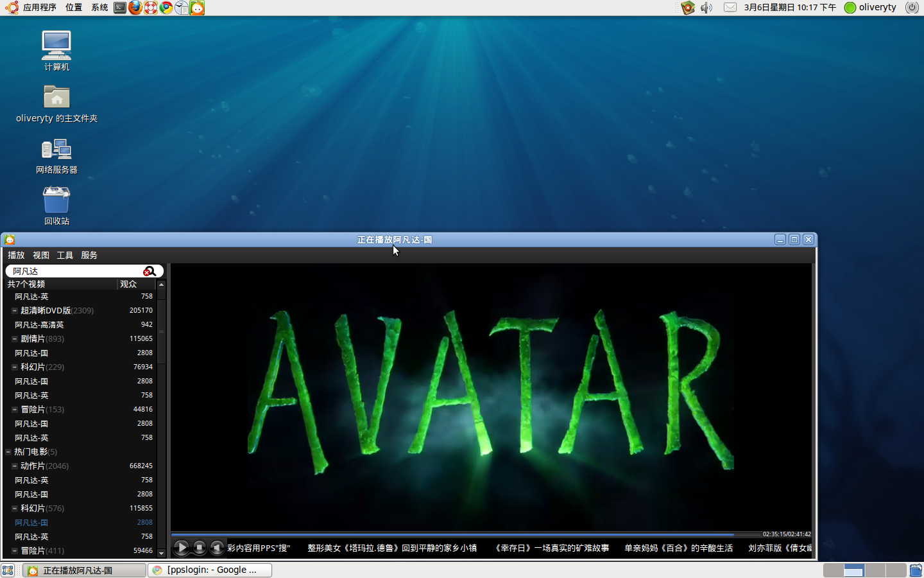Open the 播放 menu
Viewport: 924px width, 578px height.
(x=16, y=256)
